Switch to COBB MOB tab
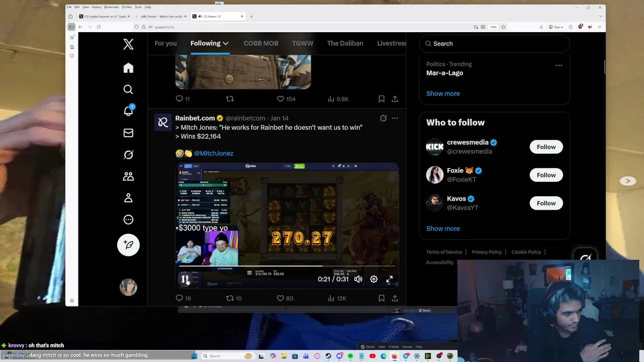The width and height of the screenshot is (644, 362). 261,43
